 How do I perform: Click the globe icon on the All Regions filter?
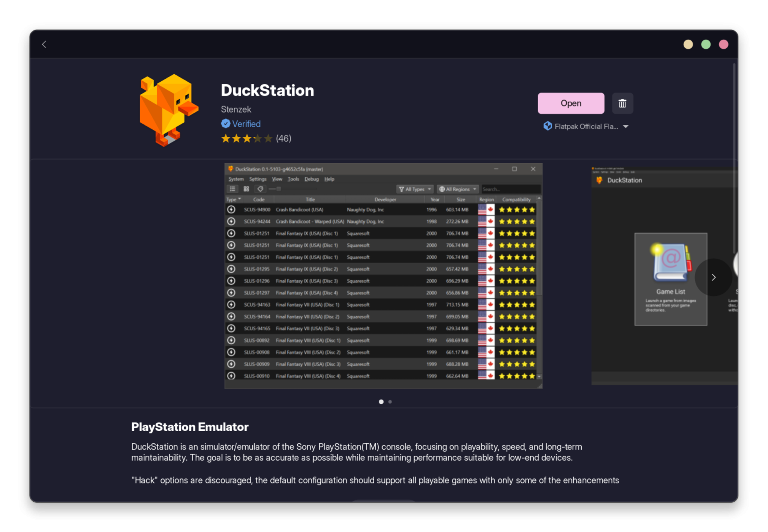coord(442,189)
